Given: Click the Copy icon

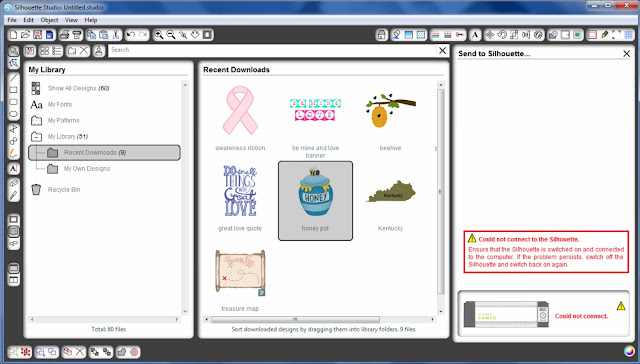Looking at the screenshot, I should (91, 35).
